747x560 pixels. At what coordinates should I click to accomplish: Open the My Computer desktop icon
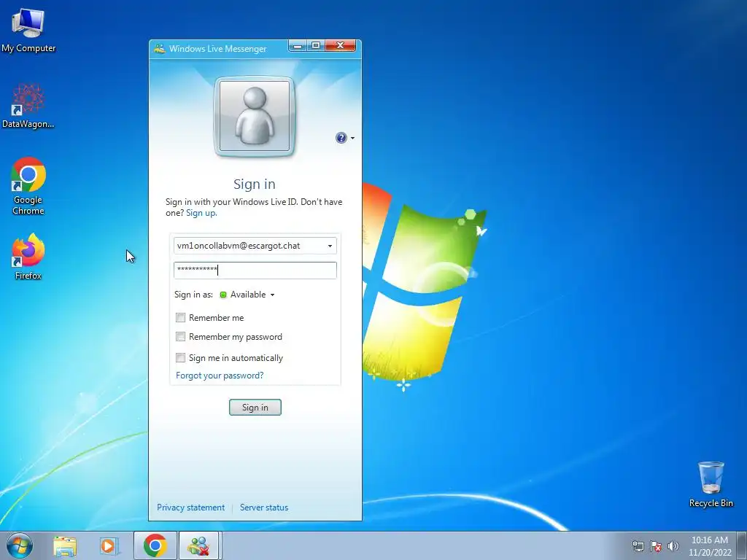point(28,29)
